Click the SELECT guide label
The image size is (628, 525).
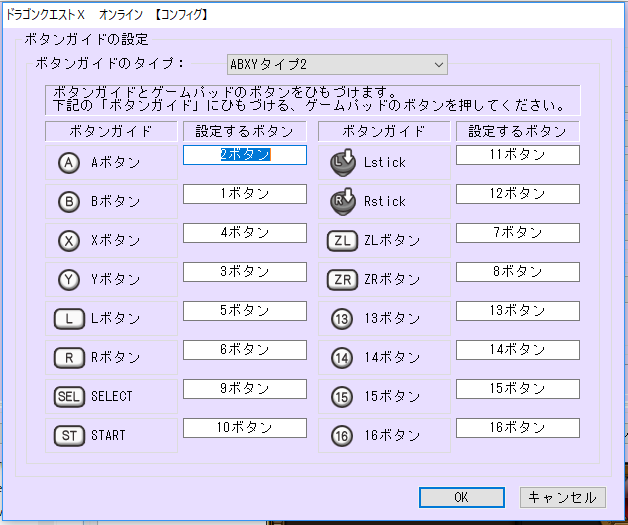(112, 396)
